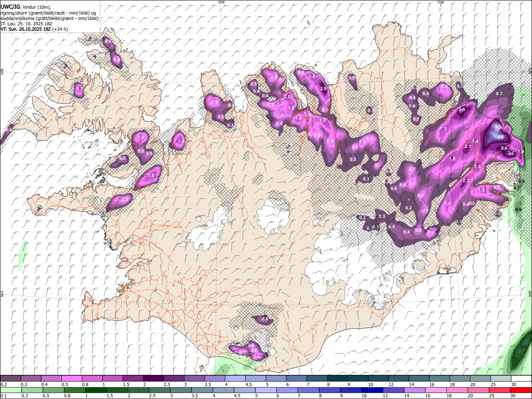The height and width of the screenshot is (399, 532).
Task: Pick the darkest green 1–1.5 swatch in lower legend
Action: 96,390
